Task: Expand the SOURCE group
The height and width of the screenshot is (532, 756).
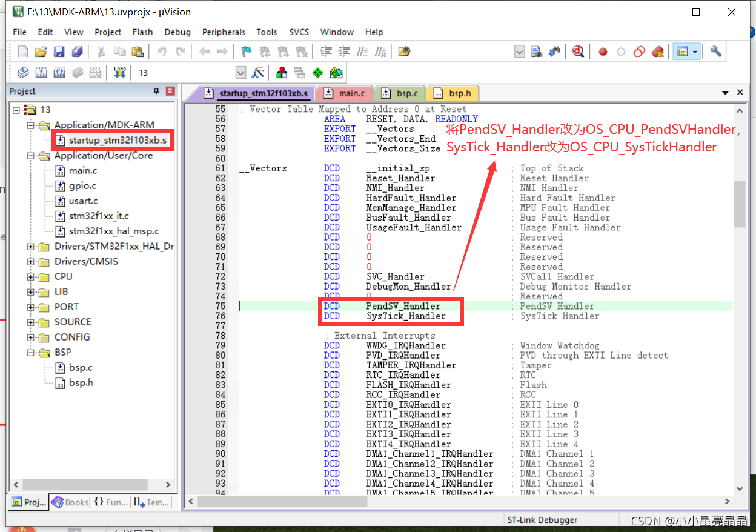Action: click(x=31, y=322)
